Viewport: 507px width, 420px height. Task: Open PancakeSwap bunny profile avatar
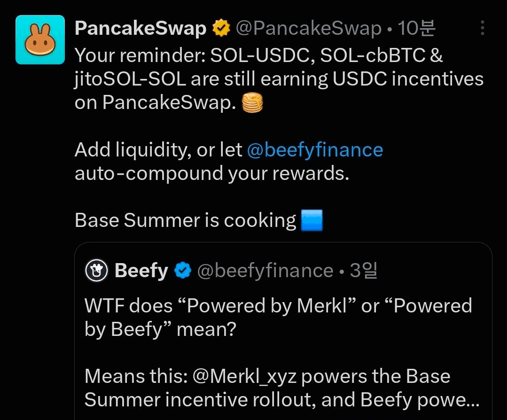coord(40,39)
